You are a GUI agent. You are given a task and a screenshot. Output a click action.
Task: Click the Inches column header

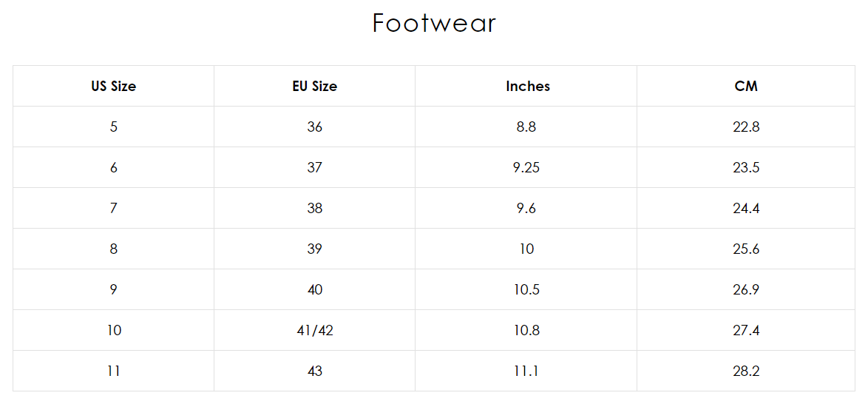(x=527, y=86)
